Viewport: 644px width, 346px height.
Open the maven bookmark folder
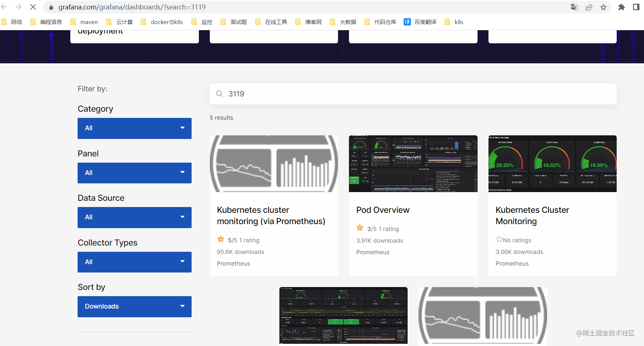tap(84, 22)
